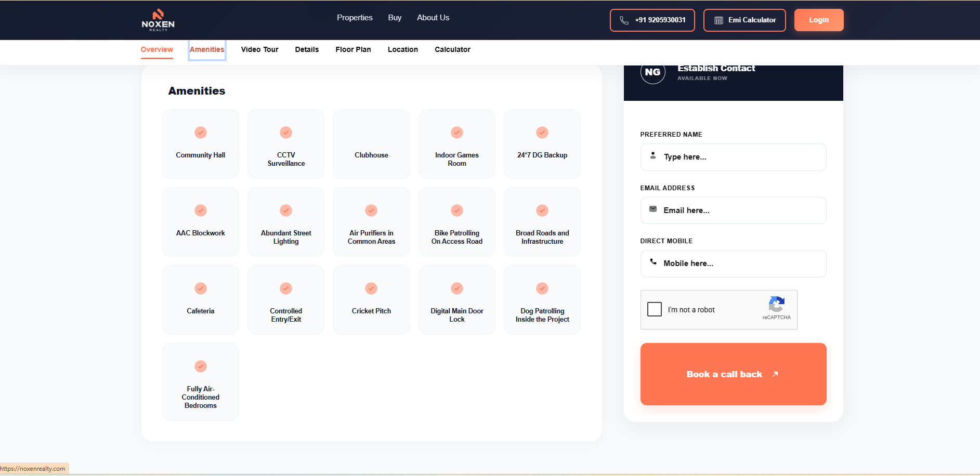Click the Community Hall checkmark icon
This screenshot has height=476, width=980.
coord(201,133)
